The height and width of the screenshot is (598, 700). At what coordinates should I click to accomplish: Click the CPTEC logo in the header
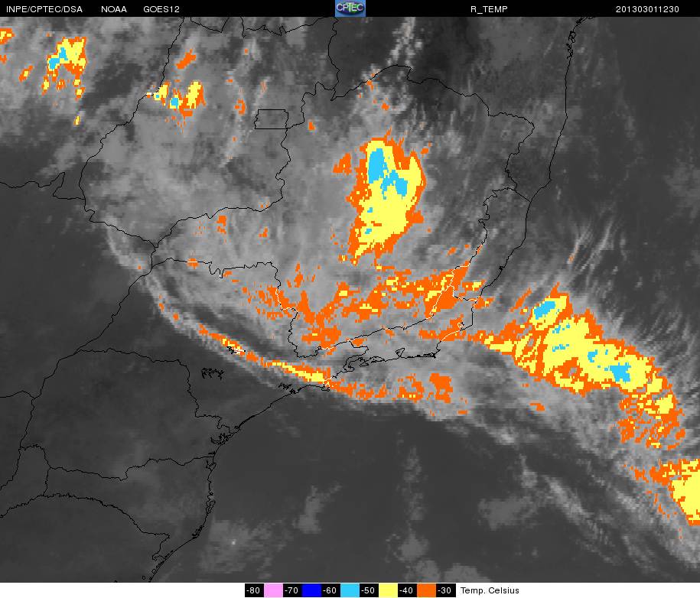(350, 8)
